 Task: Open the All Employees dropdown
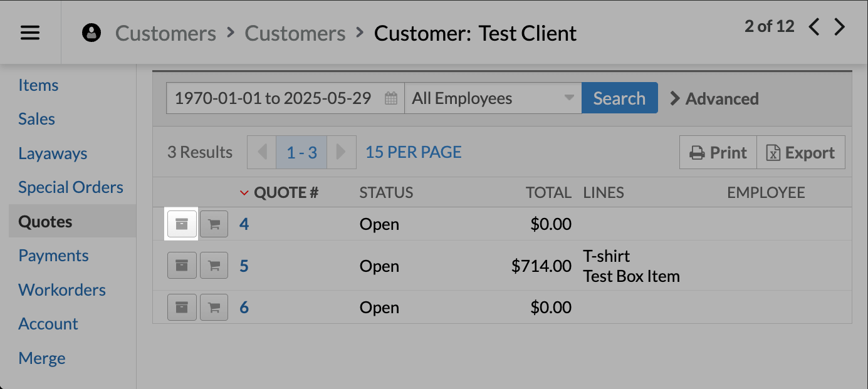coord(493,98)
